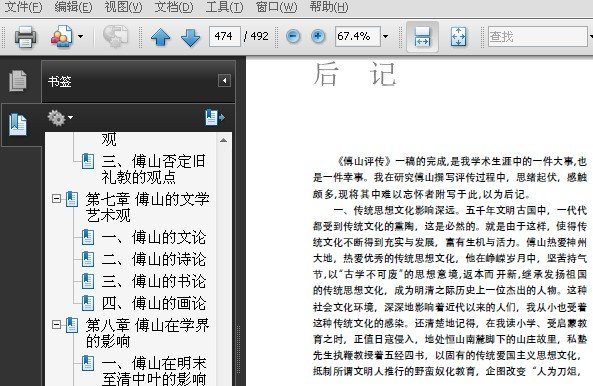Screen dimensions: 593x386
Task: Zoom out with the minus button
Action: pos(293,36)
